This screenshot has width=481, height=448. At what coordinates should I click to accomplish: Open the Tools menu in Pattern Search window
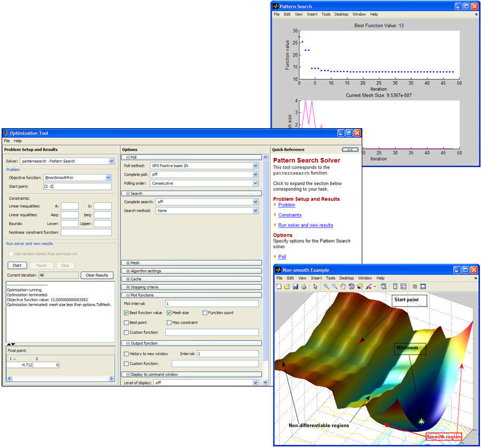(327, 14)
